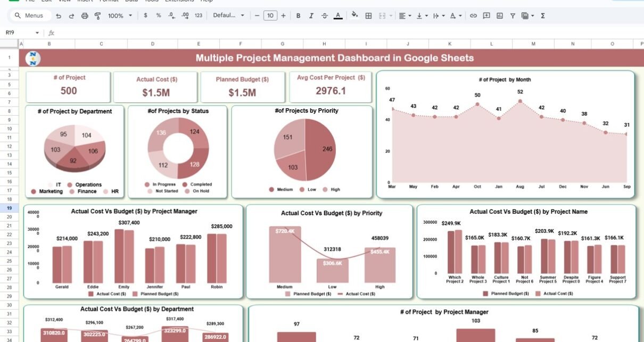Decrease decimal places in the toolbar
Viewport: 644px width, 342px height.
coord(171,16)
